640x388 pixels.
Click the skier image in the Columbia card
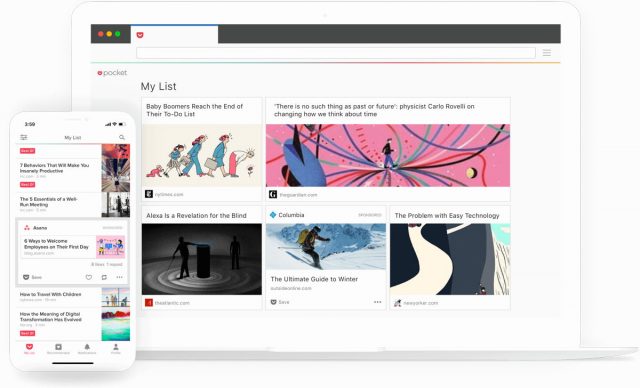tap(326, 246)
